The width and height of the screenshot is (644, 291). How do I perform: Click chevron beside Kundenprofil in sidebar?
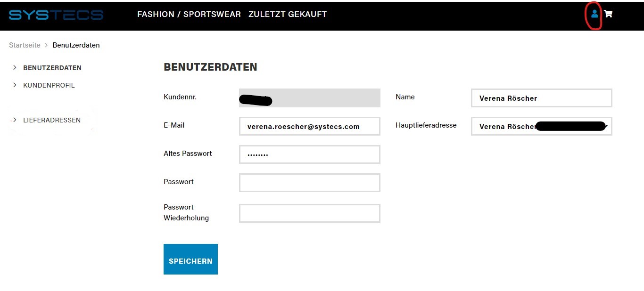(15, 85)
